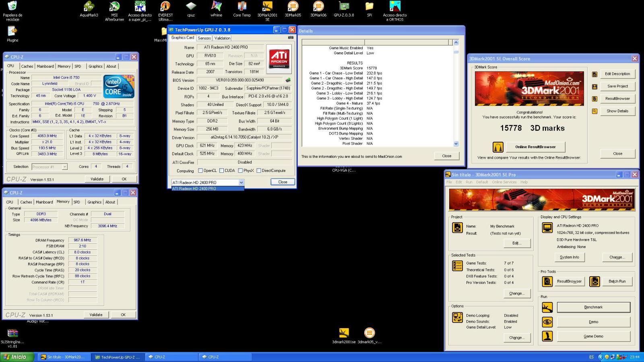Click the Show Details magnifier icon
The height and width of the screenshot is (362, 644).
[594, 111]
